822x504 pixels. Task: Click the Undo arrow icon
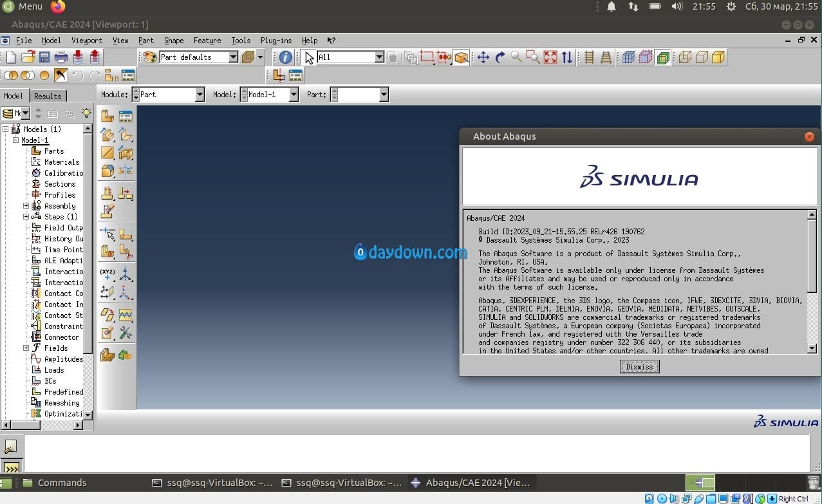(x=78, y=75)
